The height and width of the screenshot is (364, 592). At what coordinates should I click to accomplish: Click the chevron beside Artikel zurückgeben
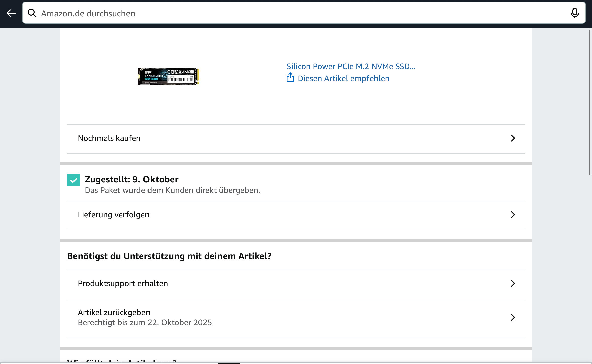coord(513,317)
